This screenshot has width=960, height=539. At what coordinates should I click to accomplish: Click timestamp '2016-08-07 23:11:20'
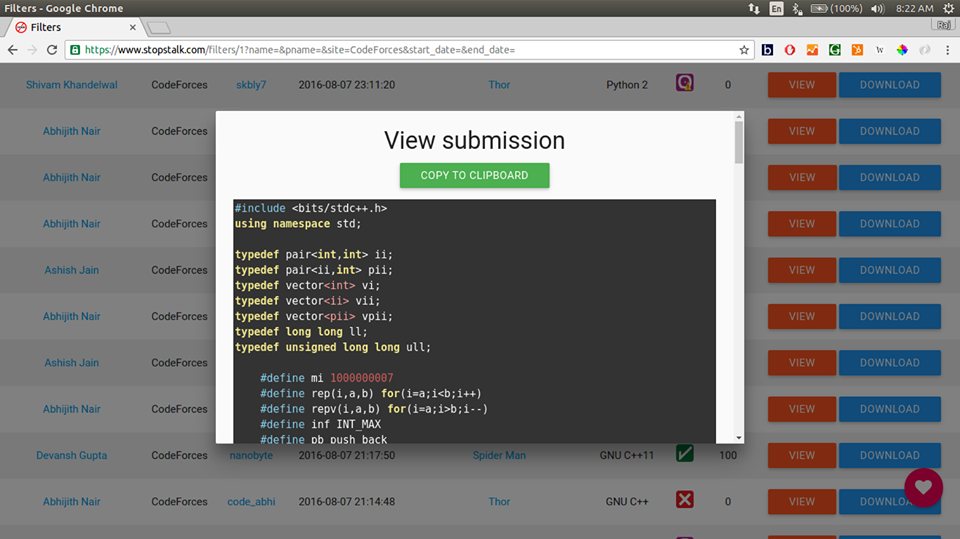[347, 85]
